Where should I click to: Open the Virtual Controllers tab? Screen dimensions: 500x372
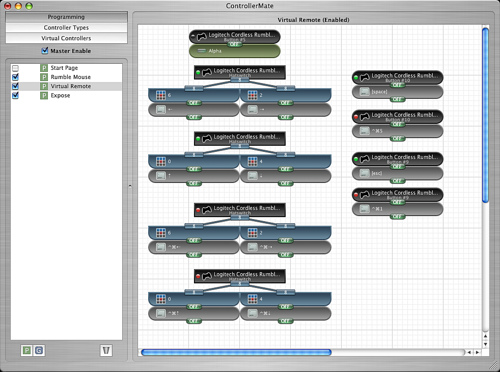point(66,38)
